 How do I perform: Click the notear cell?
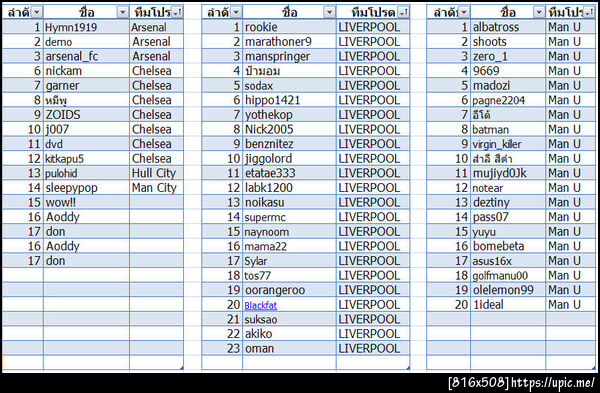coord(508,188)
